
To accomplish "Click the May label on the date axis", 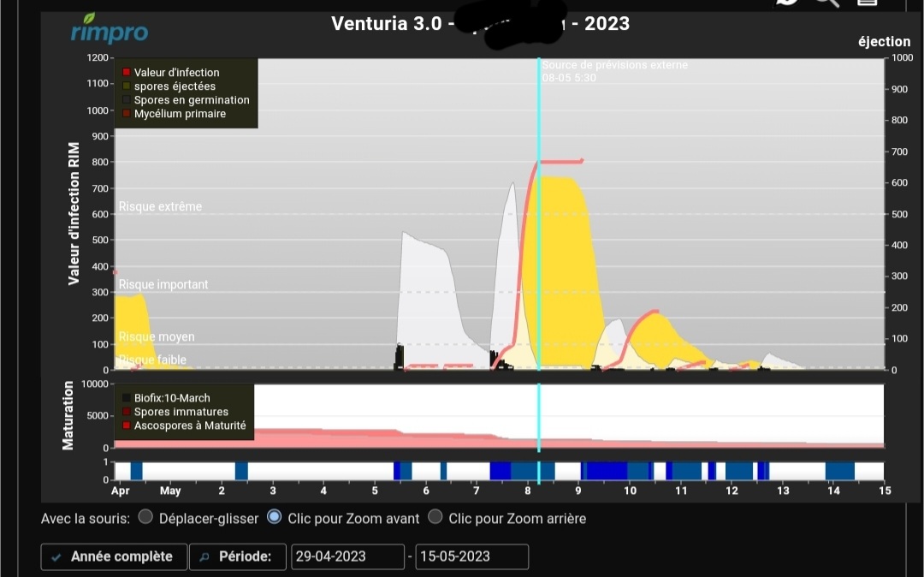I will [x=170, y=491].
